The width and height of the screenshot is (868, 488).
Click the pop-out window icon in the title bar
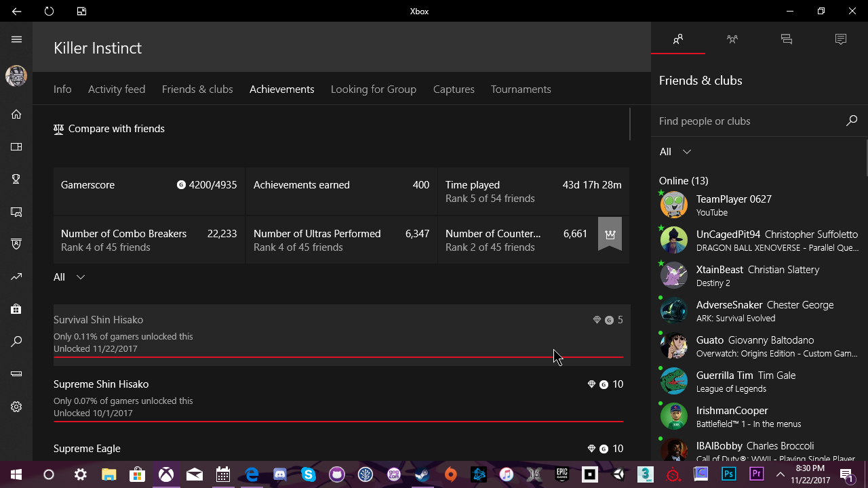pyautogui.click(x=81, y=11)
